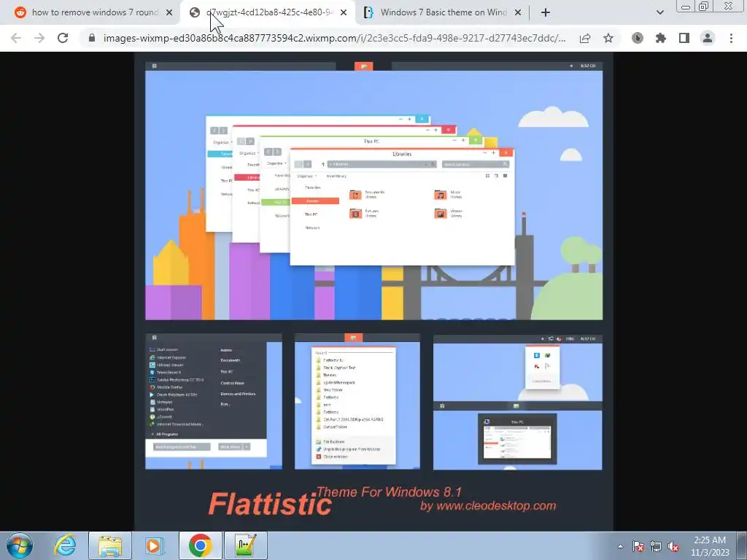Close the 'Windows 7 Basic theme' tab

518,13
